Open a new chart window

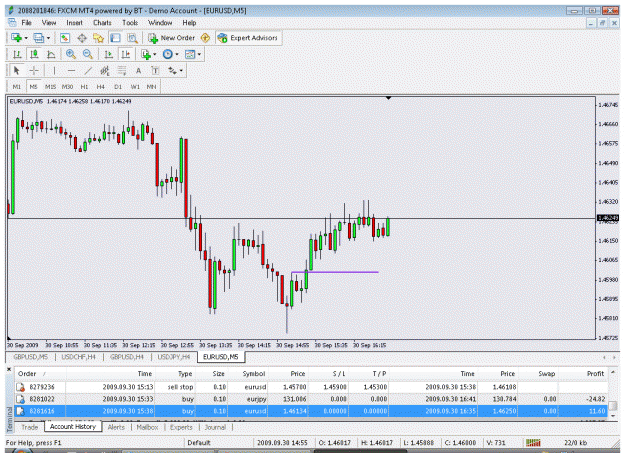[16, 38]
